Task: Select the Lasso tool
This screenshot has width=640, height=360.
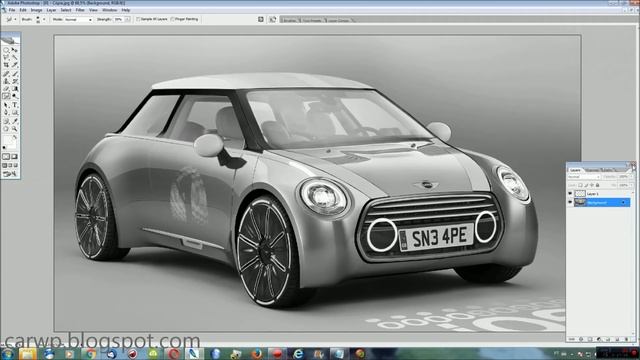Action: pos(6,57)
